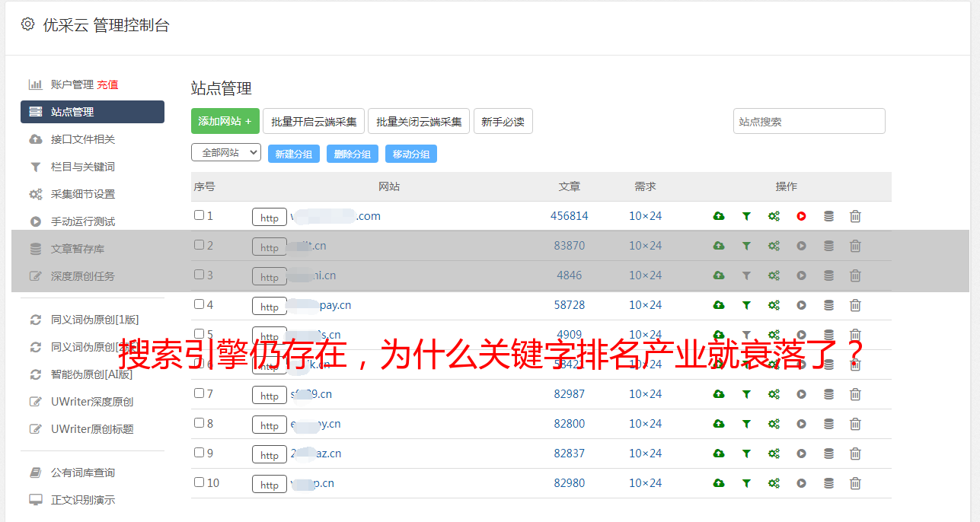
Task: Tick the checkbox for site row 8
Action: click(x=199, y=423)
